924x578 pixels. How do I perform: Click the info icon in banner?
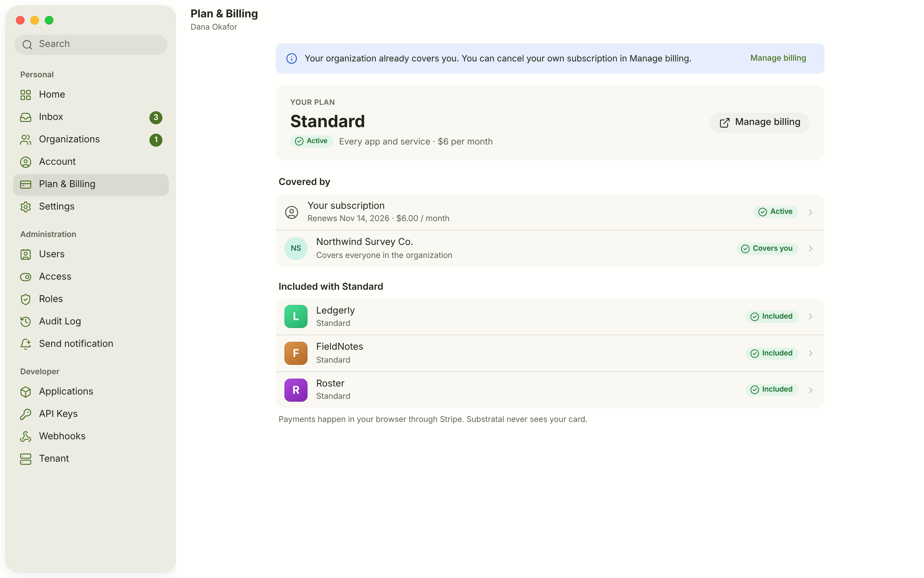[x=292, y=59]
